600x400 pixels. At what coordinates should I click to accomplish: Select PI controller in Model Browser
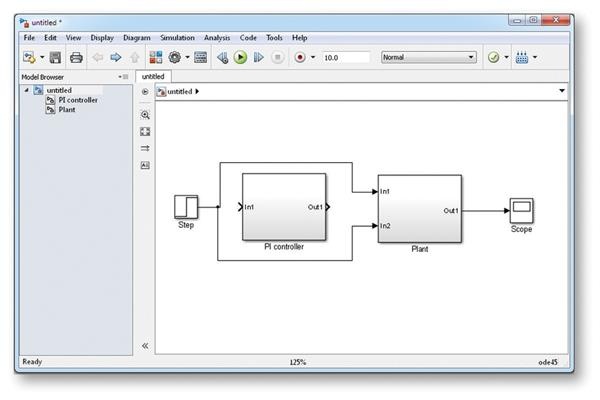pyautogui.click(x=77, y=100)
